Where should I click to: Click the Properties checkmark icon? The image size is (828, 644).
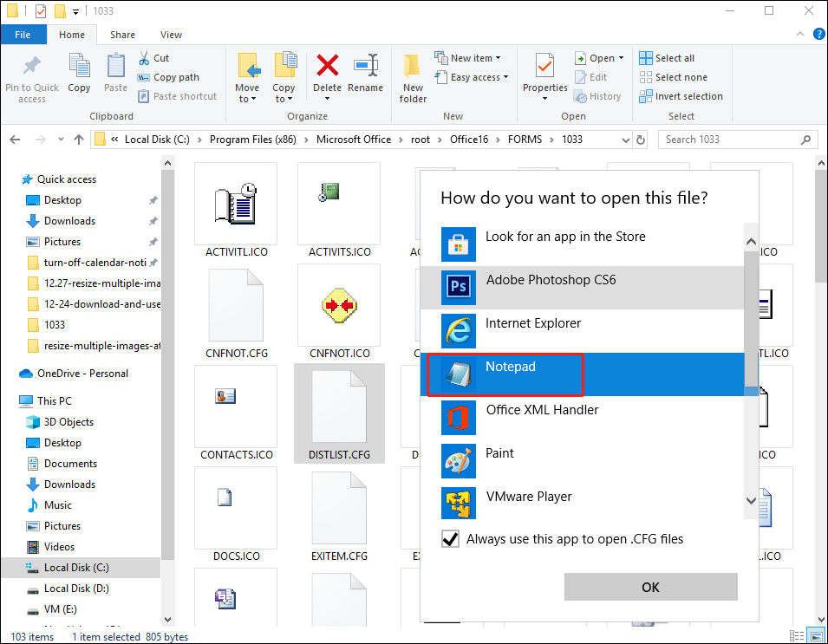click(544, 67)
